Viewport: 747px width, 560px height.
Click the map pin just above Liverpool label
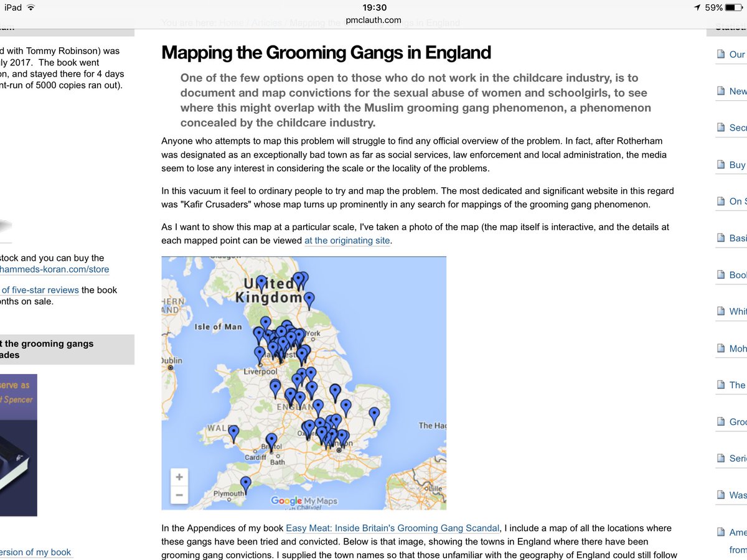pyautogui.click(x=260, y=355)
